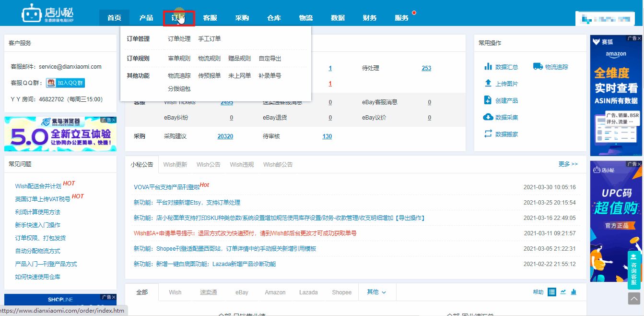644x316 pixels.
Task: Click the 数据搬家 transfer arrows icon
Action: 488,134
